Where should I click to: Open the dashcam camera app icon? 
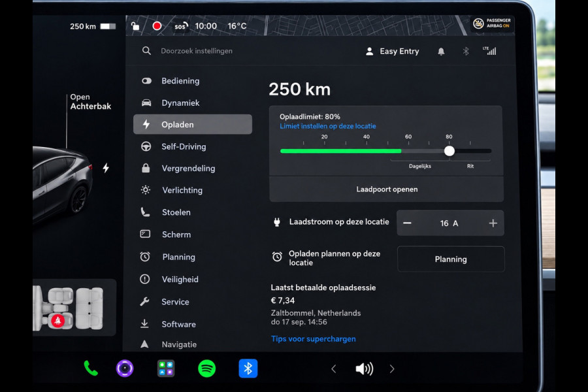pyautogui.click(x=125, y=368)
